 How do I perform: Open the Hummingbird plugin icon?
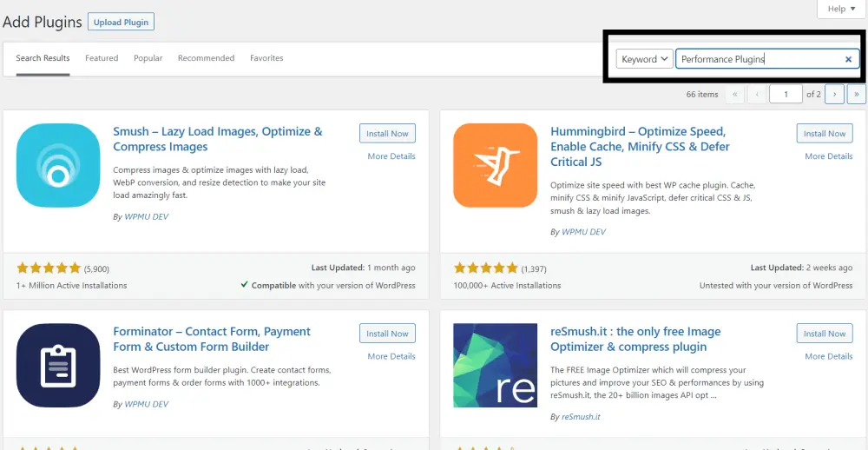(495, 165)
